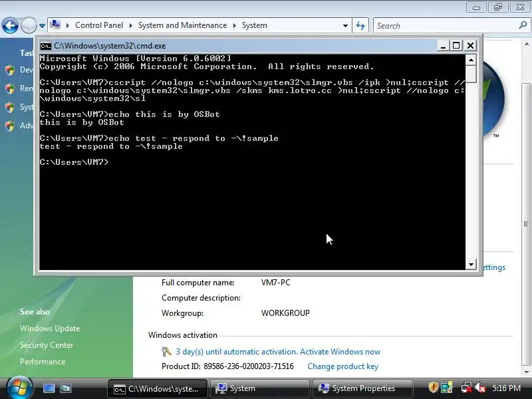Click Change product key link
The image size is (532, 399).
click(342, 366)
